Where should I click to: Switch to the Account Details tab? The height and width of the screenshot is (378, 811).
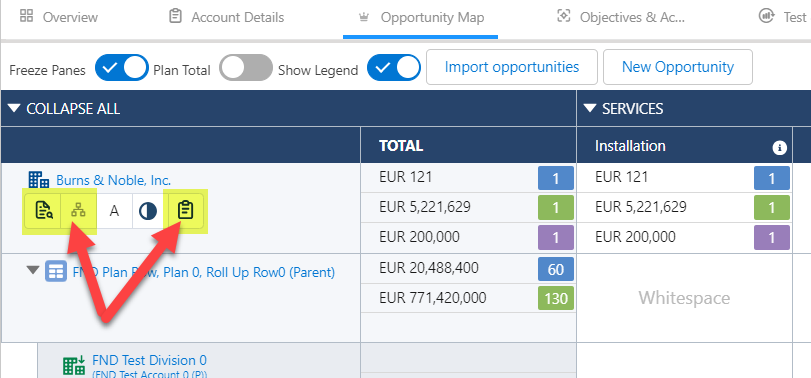pos(227,18)
